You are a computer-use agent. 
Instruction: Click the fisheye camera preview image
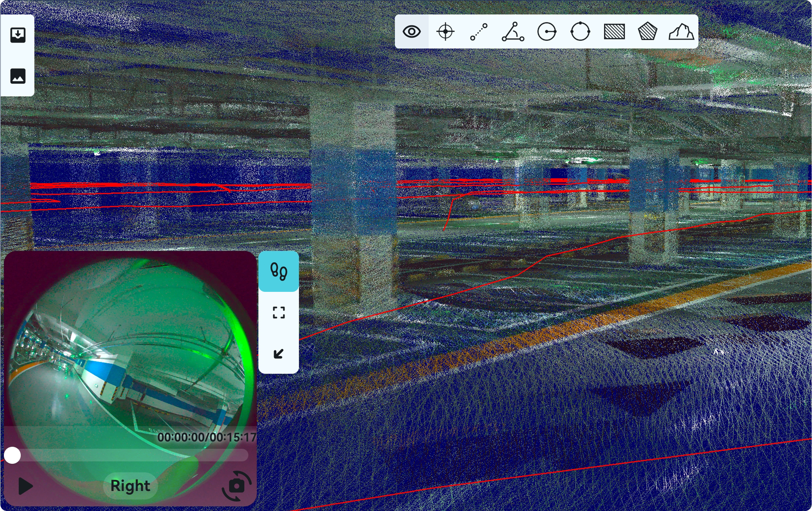click(x=128, y=354)
